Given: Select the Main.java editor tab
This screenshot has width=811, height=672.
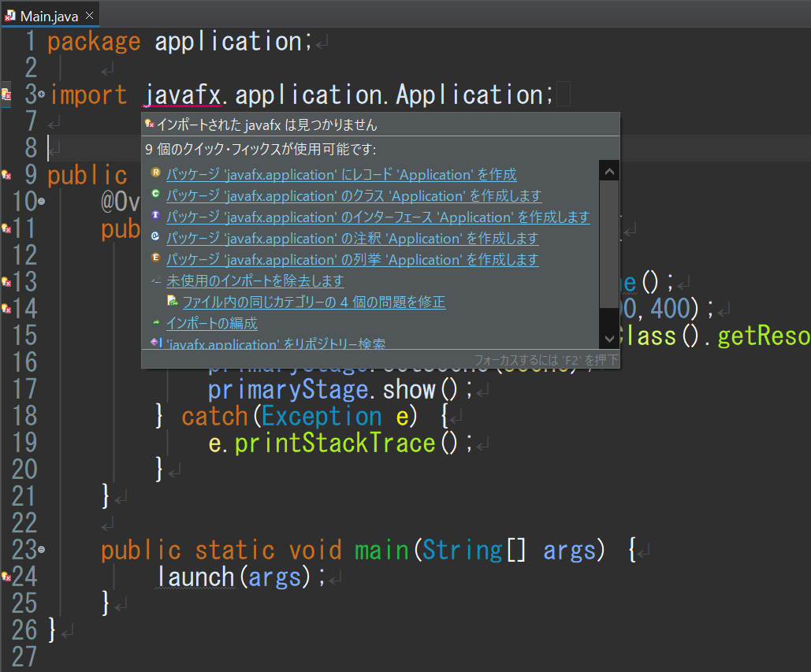Looking at the screenshot, I should pos(47,13).
